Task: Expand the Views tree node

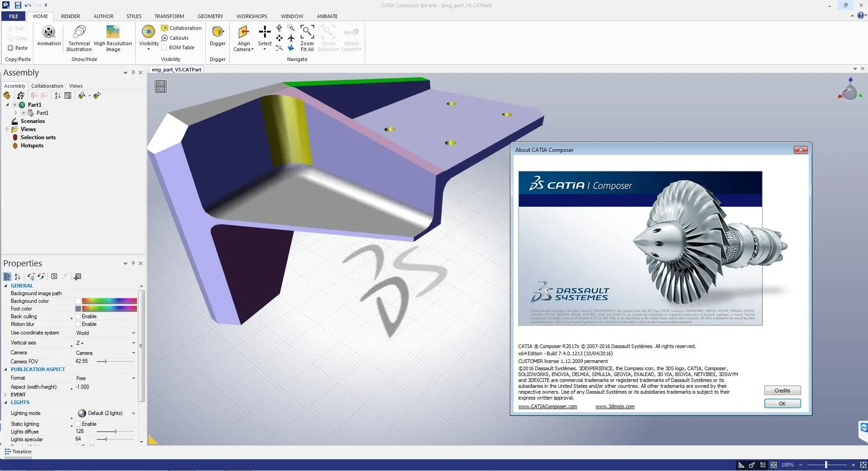Action: click(7, 129)
